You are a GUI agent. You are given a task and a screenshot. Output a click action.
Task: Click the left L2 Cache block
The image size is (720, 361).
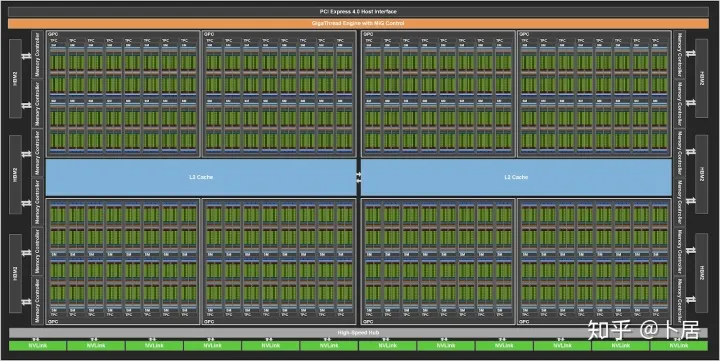[x=201, y=177]
